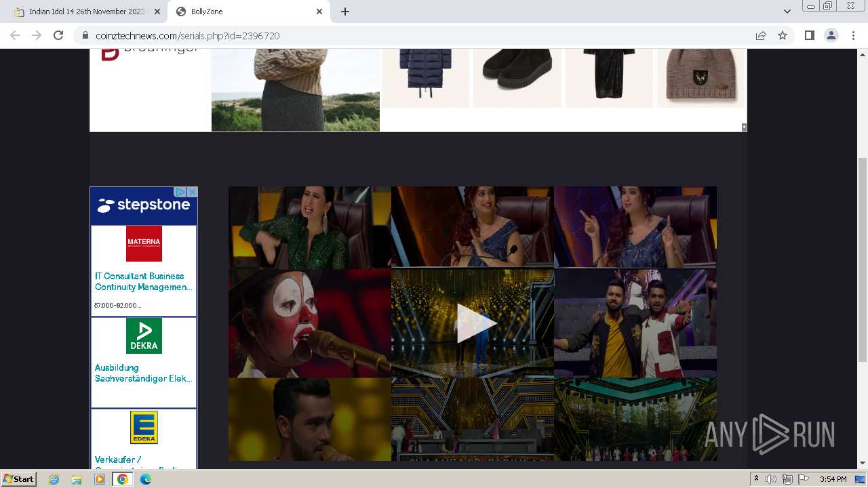Bookmark this page with the star icon
Viewport: 868px width, 488px height.
783,35
